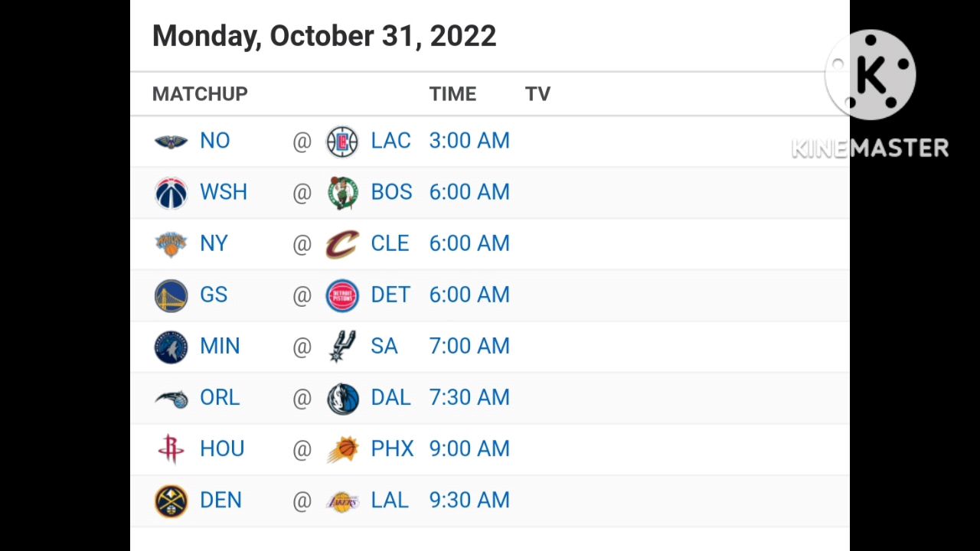Click the 9:30 AM game time link
The image size is (980, 551).
coord(469,500)
